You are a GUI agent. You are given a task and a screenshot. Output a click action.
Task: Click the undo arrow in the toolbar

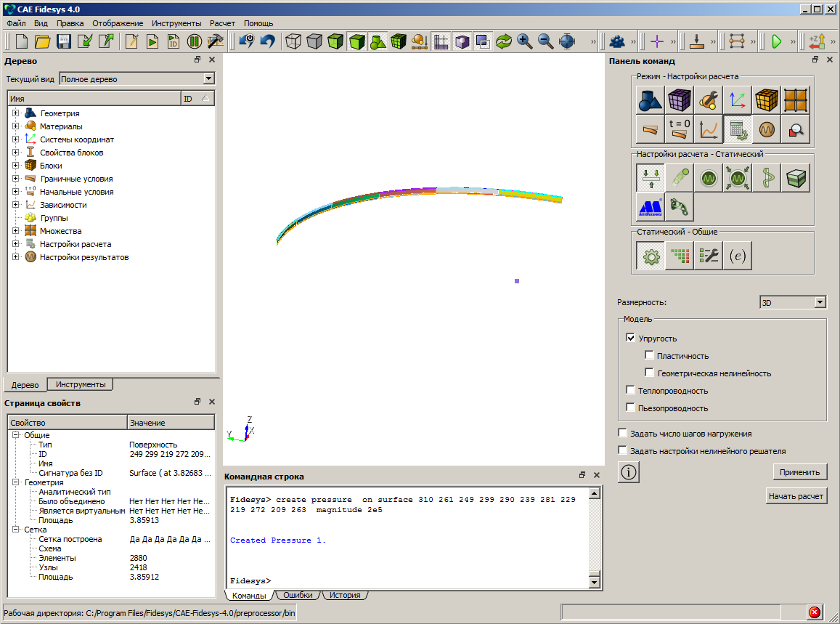point(268,41)
